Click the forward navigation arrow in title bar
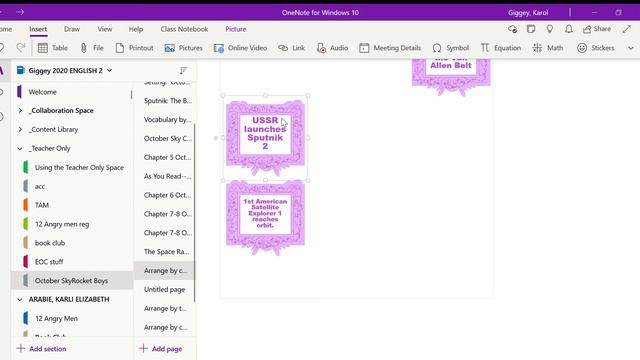This screenshot has width=640, height=360. tap(20, 12)
